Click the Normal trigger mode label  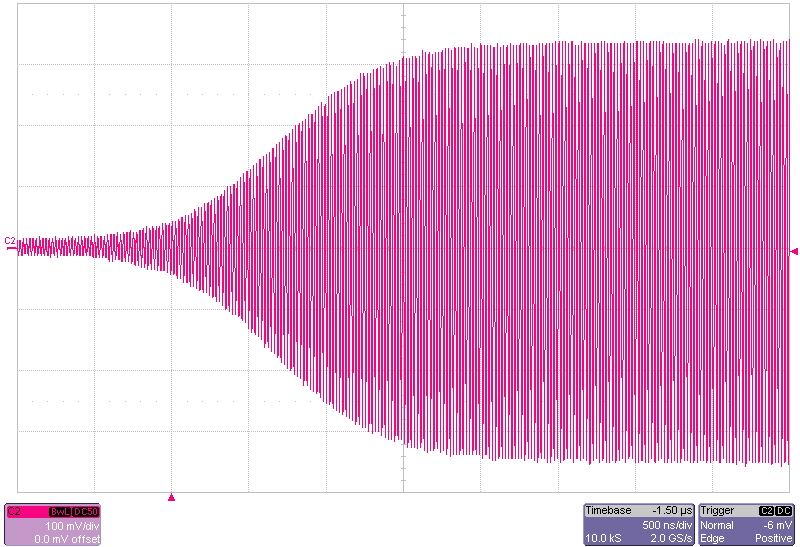717,525
